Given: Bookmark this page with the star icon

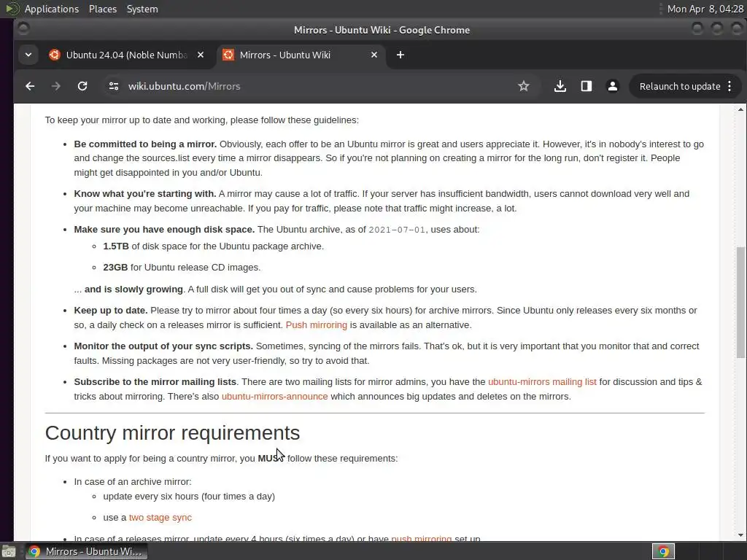Looking at the screenshot, I should [x=524, y=86].
